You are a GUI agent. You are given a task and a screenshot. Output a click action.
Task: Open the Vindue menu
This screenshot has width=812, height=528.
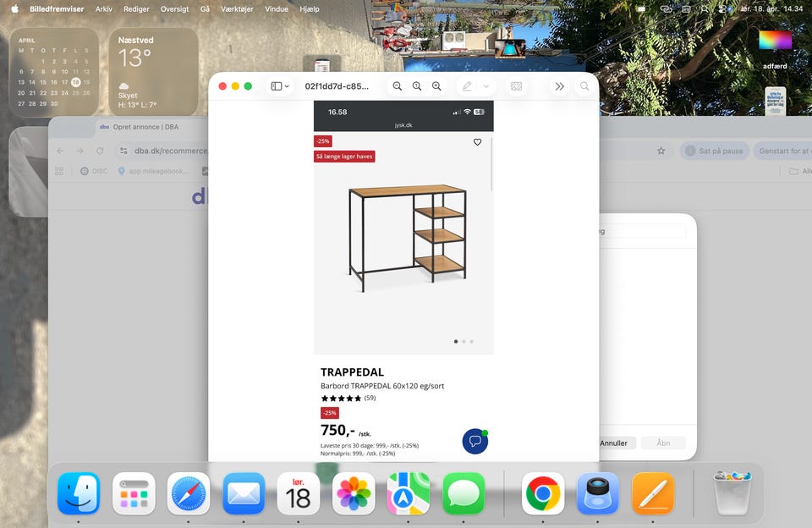tap(277, 8)
